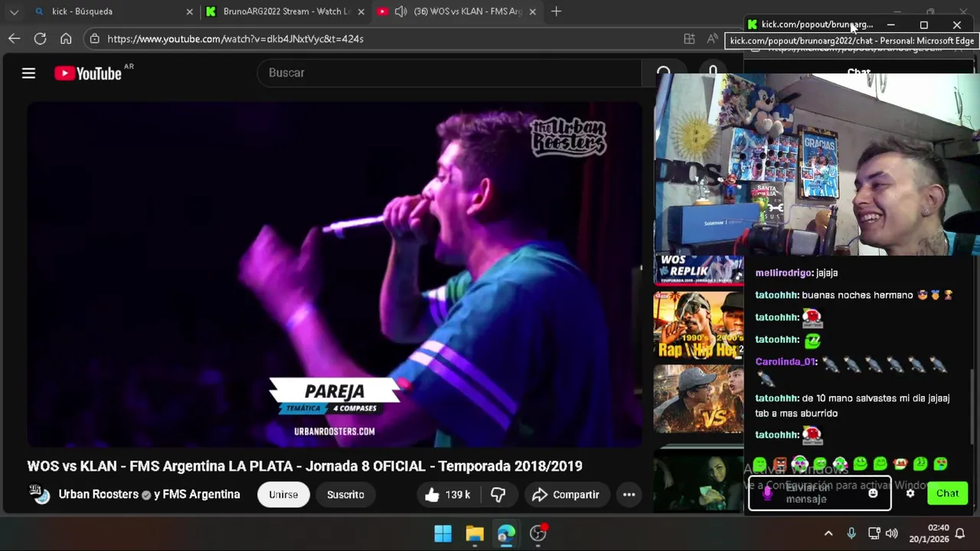Open the YouTube hamburger guide menu
This screenshot has width=980, height=551.
tap(28, 73)
